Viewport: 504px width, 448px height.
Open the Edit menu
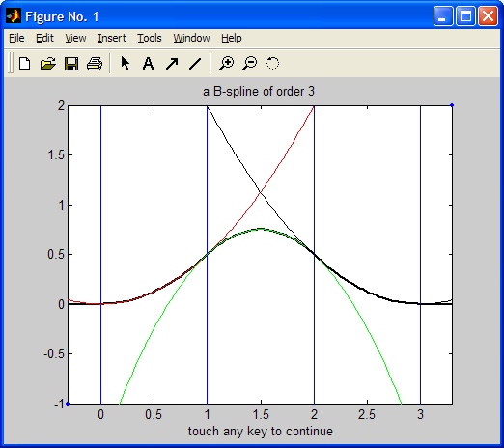point(44,38)
